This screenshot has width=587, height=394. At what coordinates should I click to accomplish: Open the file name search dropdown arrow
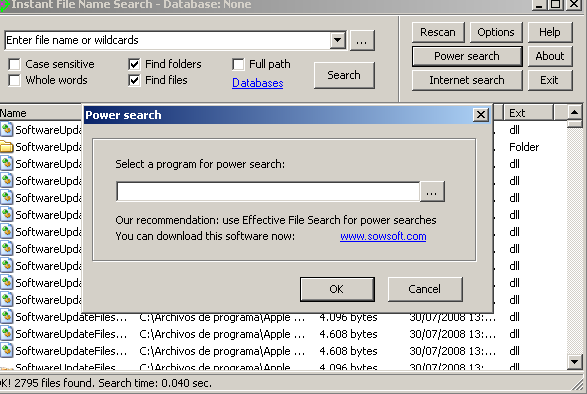tap(337, 40)
